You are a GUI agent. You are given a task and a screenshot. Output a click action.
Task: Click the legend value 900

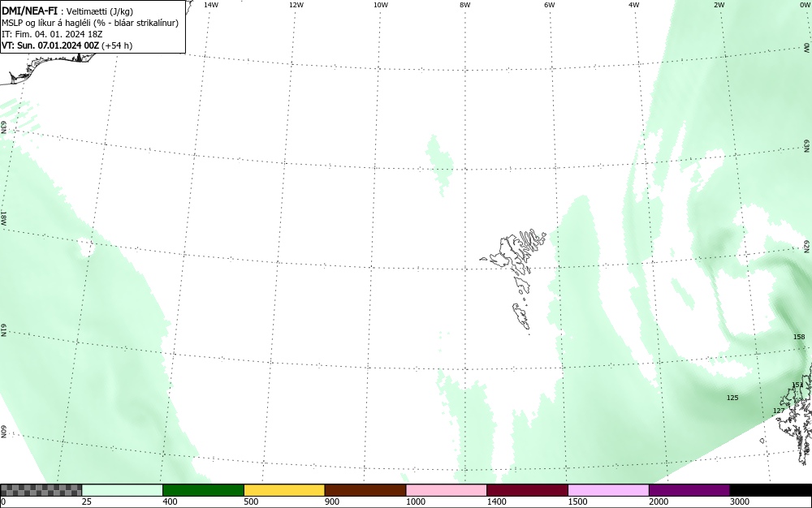pyautogui.click(x=332, y=502)
